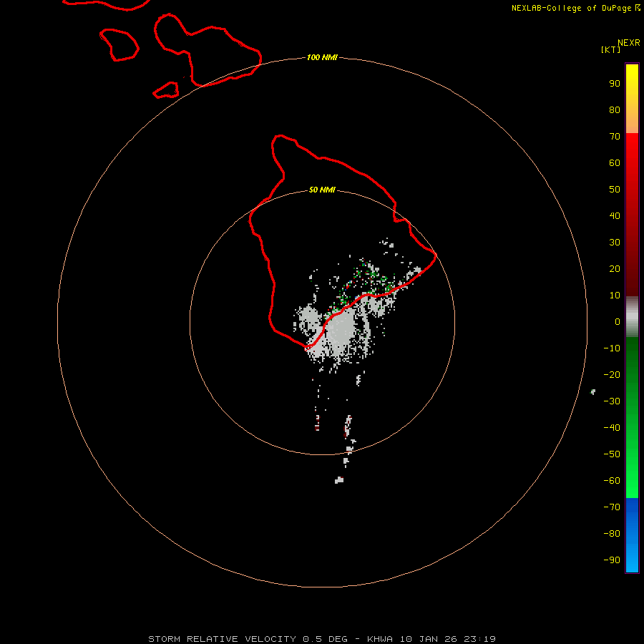Click the 'KHWA' radar station identifier
Image resolution: width=644 pixels, height=644 pixels.
[380, 639]
